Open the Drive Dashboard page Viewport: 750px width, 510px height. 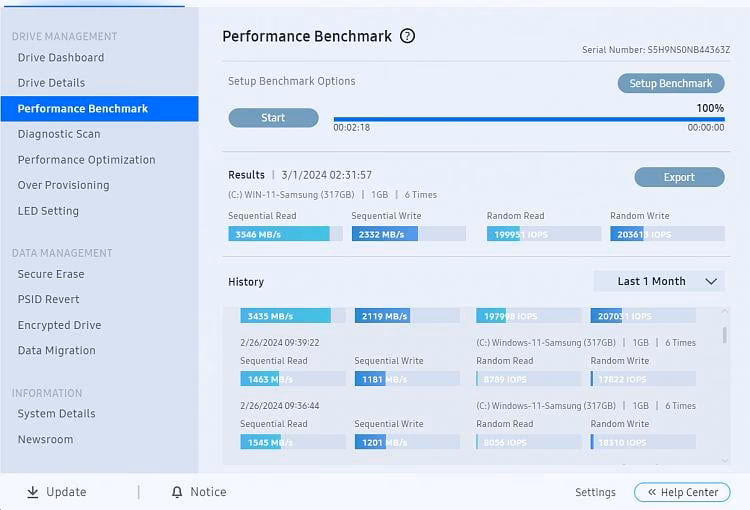[61, 57]
